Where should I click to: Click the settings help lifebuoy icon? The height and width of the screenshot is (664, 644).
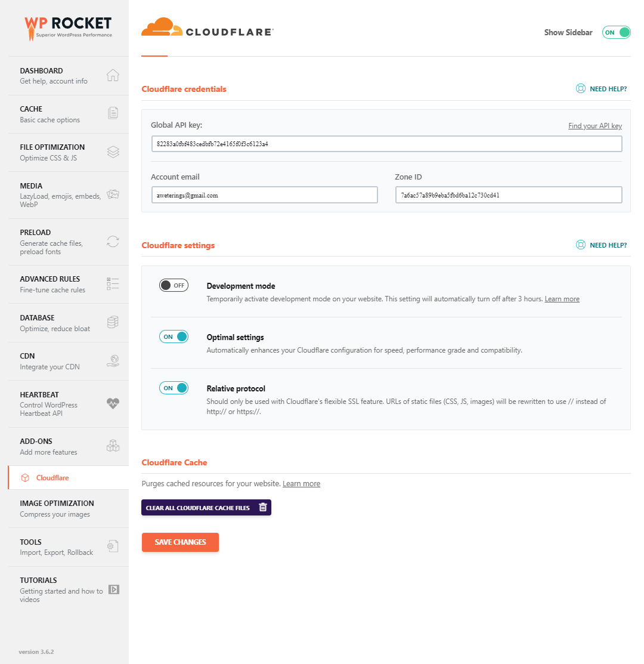(x=581, y=245)
